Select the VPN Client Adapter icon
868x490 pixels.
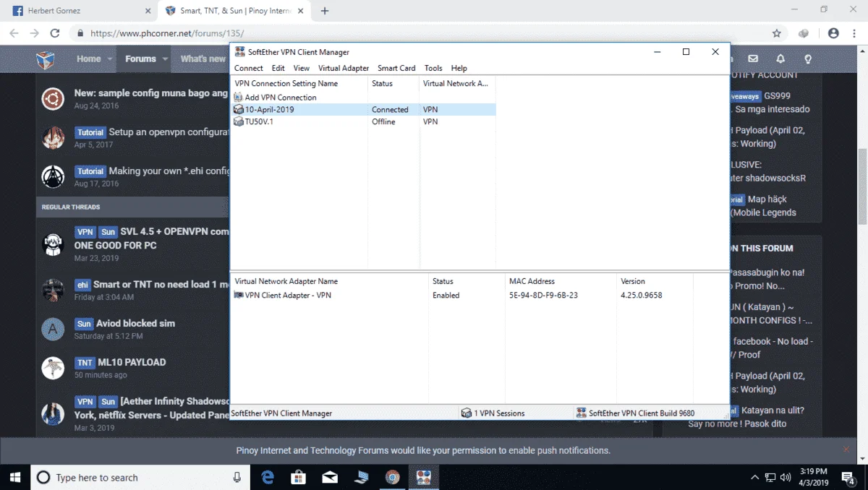pos(239,295)
